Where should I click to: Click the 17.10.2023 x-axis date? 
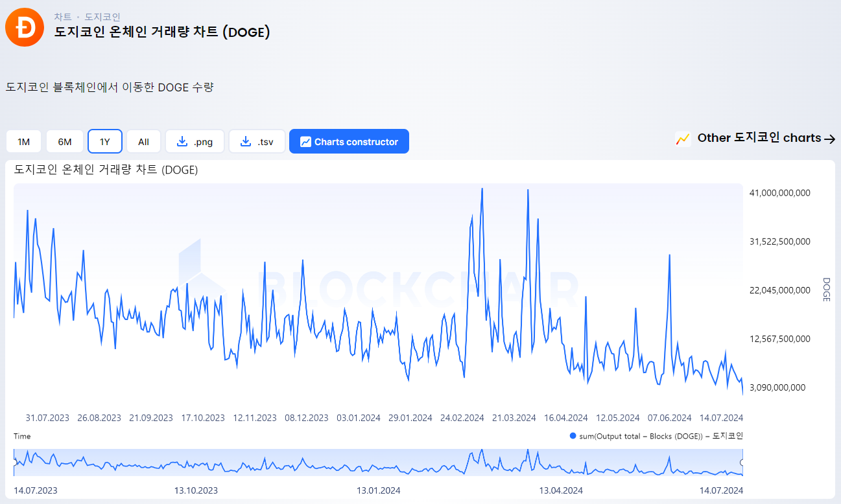pyautogui.click(x=203, y=418)
